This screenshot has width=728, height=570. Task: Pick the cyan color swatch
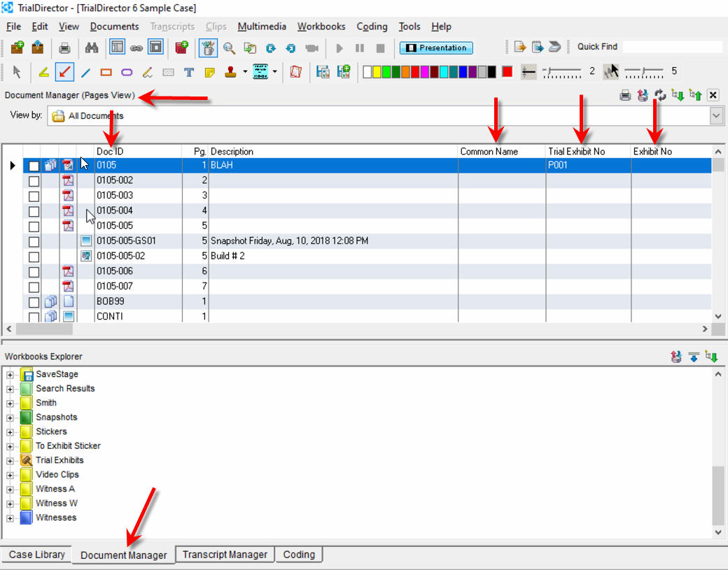click(444, 72)
